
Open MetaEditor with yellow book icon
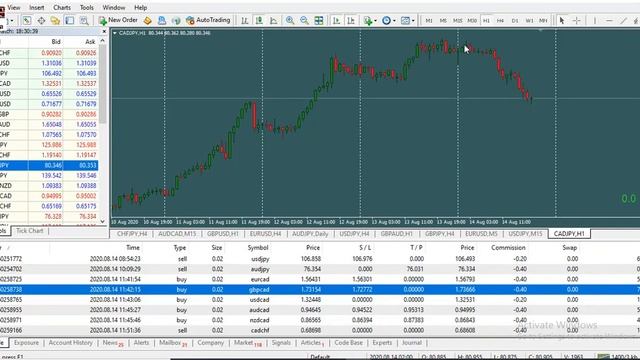click(x=148, y=20)
